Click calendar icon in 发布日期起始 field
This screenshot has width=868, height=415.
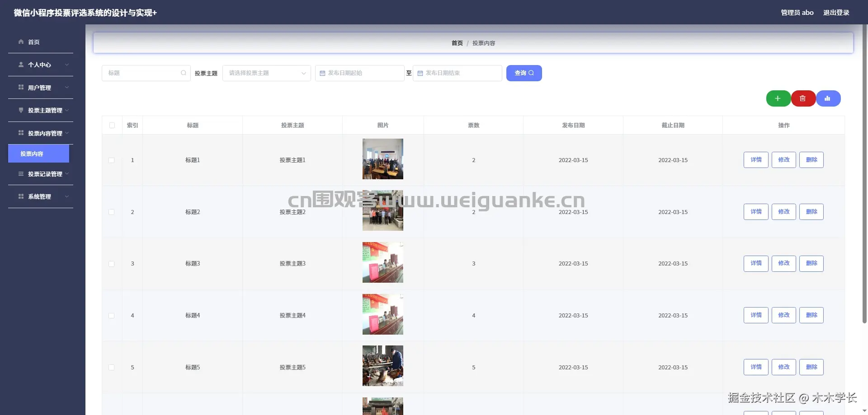[322, 73]
